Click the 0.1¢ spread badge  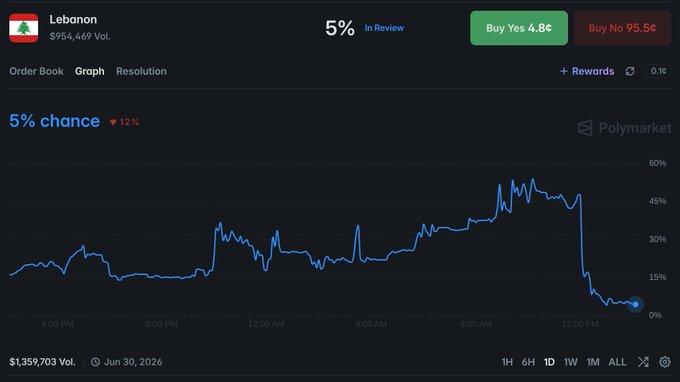[x=658, y=71]
